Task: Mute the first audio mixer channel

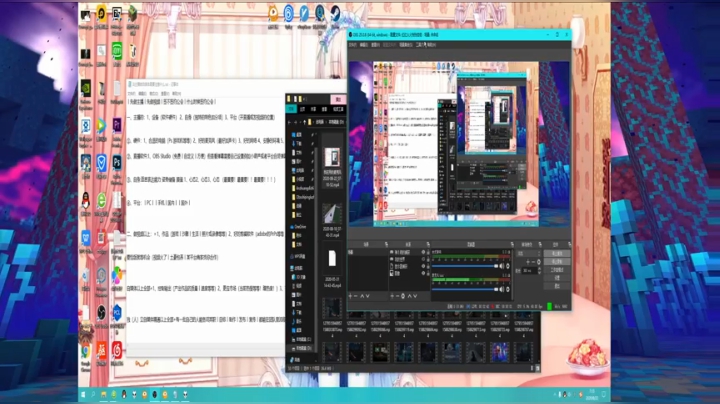Action: 502,266
